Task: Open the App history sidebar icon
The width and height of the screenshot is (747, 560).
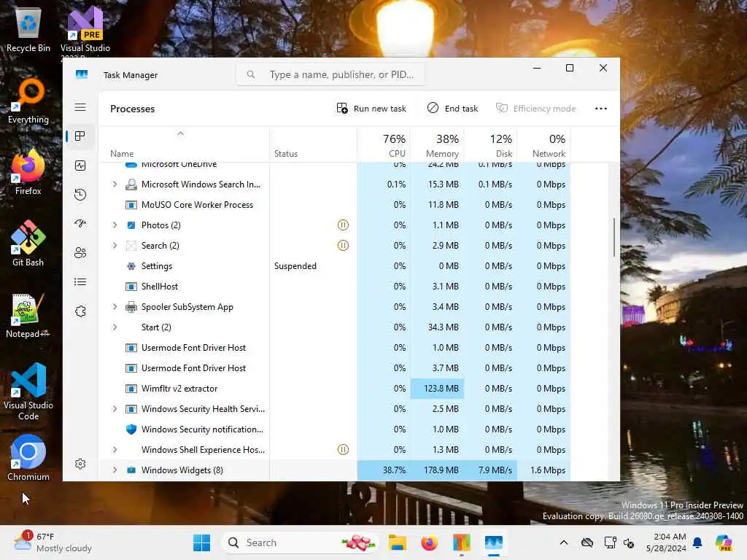Action: tap(80, 194)
